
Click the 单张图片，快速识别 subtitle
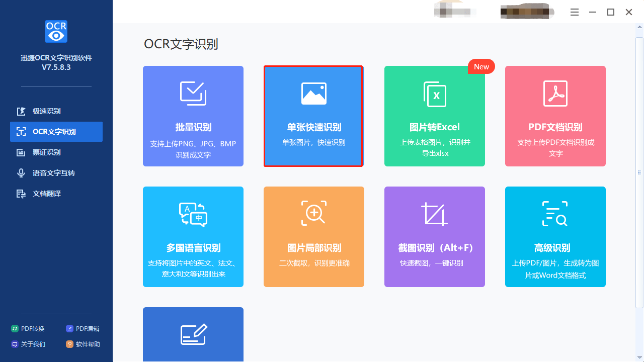314,143
